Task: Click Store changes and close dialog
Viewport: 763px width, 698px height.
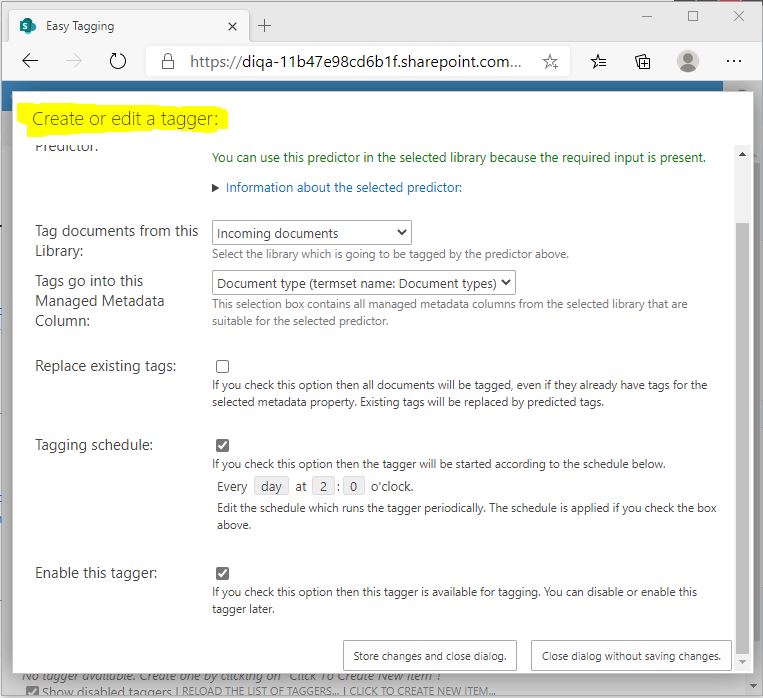Action: coord(430,656)
